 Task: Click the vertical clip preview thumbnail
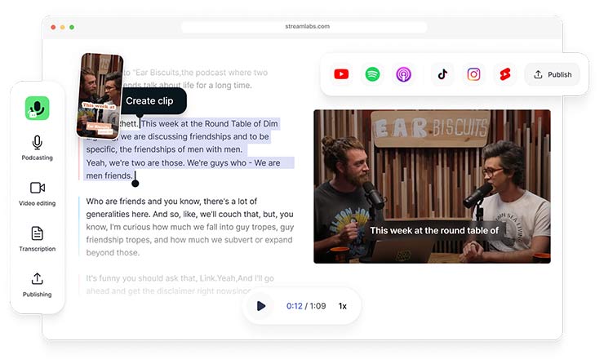(x=100, y=95)
